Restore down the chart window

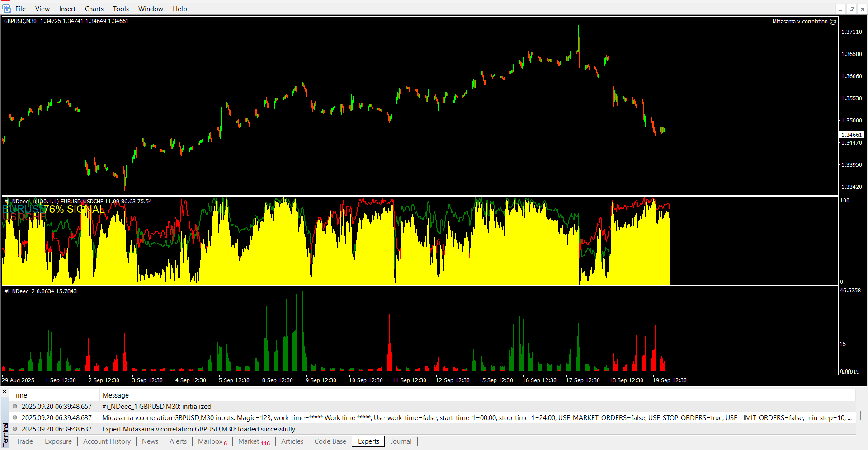click(x=851, y=9)
